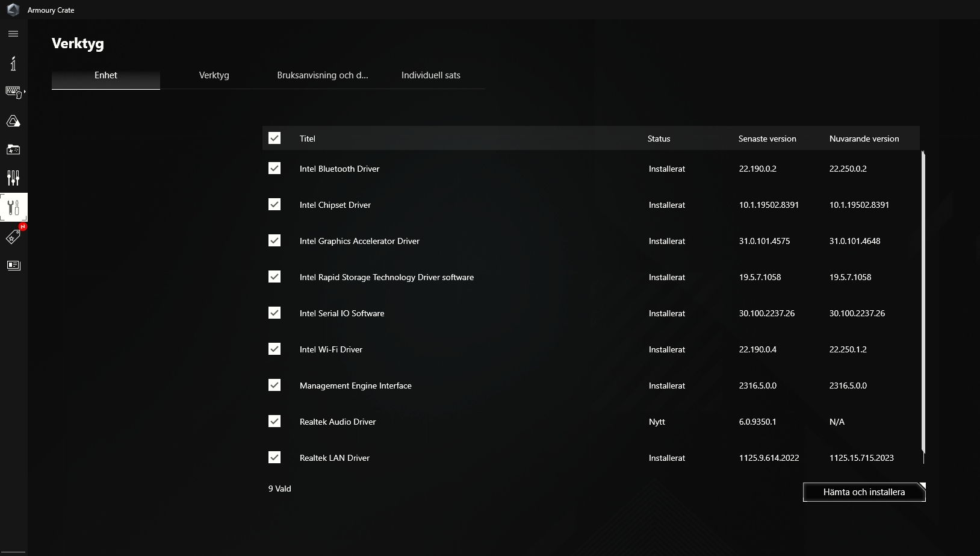Uncheck Realtek Audio Driver checkbox

click(x=274, y=421)
